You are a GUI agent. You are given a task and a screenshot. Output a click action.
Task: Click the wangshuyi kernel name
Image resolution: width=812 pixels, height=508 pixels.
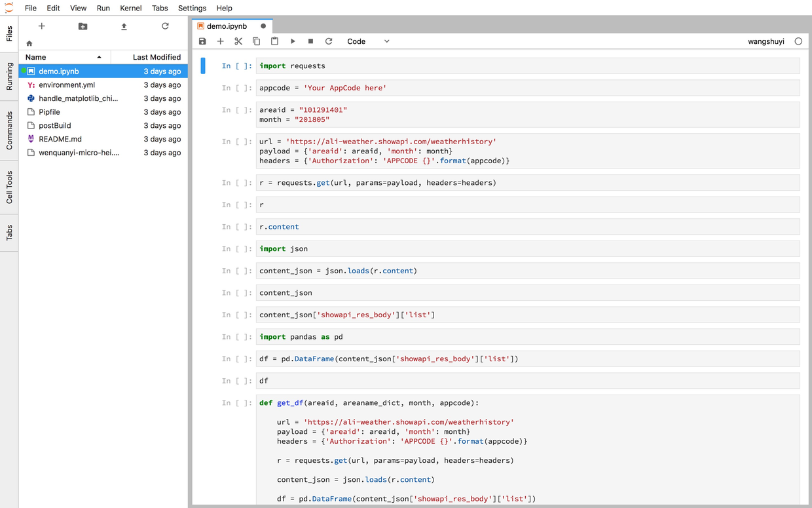(x=766, y=41)
